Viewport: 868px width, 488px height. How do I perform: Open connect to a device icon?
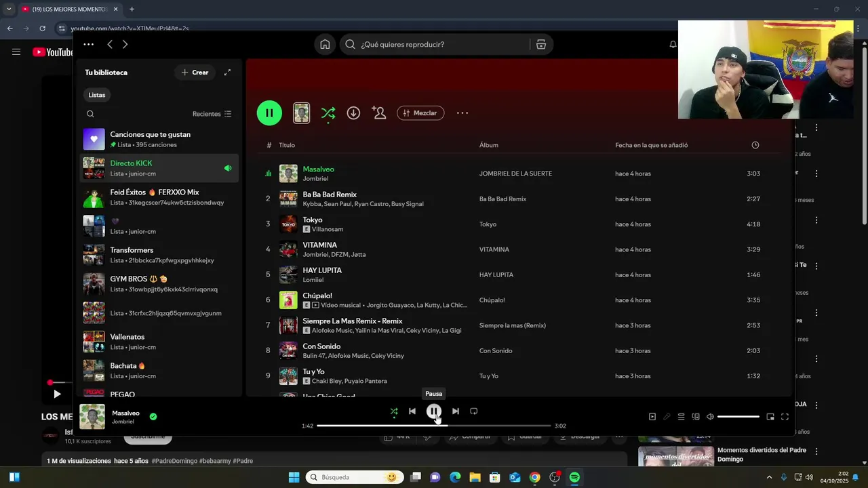[x=696, y=417]
